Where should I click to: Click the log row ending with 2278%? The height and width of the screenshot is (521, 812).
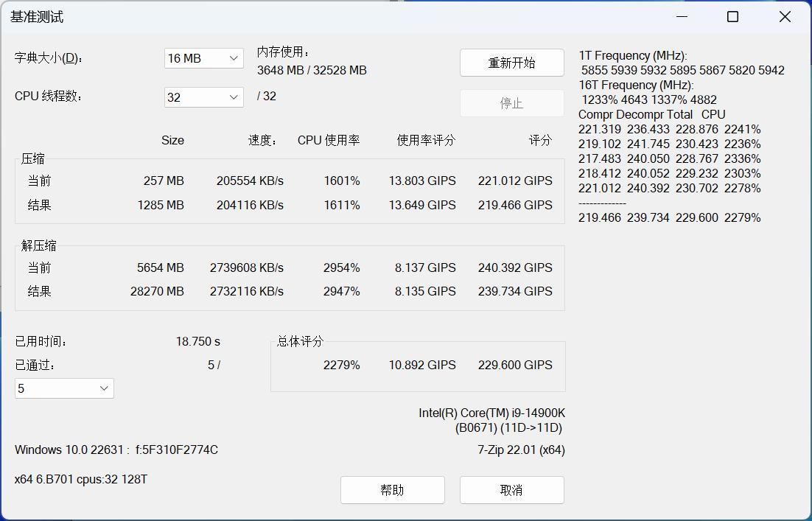click(670, 189)
